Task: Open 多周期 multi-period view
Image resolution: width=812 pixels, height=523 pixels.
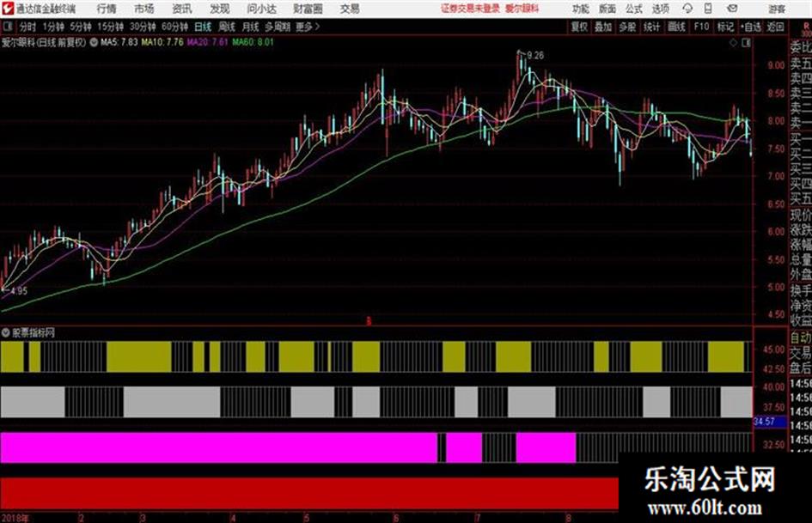Action: (x=278, y=27)
